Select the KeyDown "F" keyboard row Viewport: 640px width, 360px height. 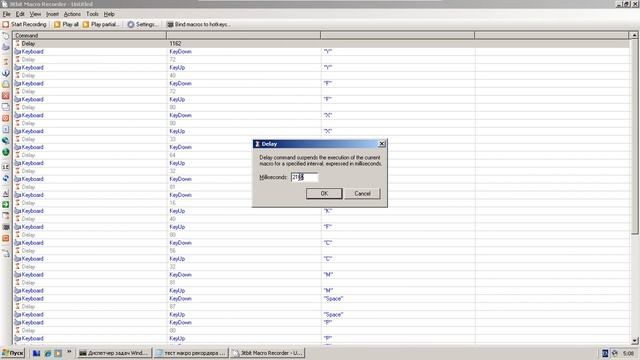[x=321, y=83]
